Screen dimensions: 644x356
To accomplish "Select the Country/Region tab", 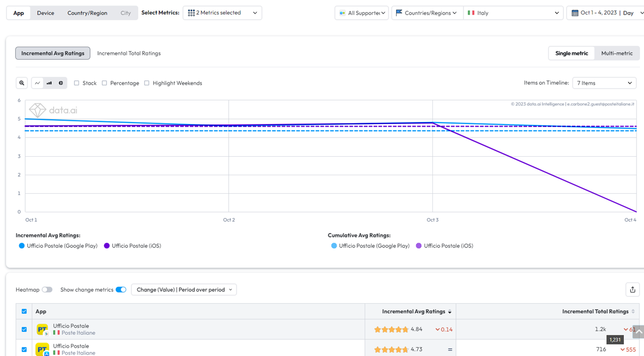I will click(x=87, y=13).
